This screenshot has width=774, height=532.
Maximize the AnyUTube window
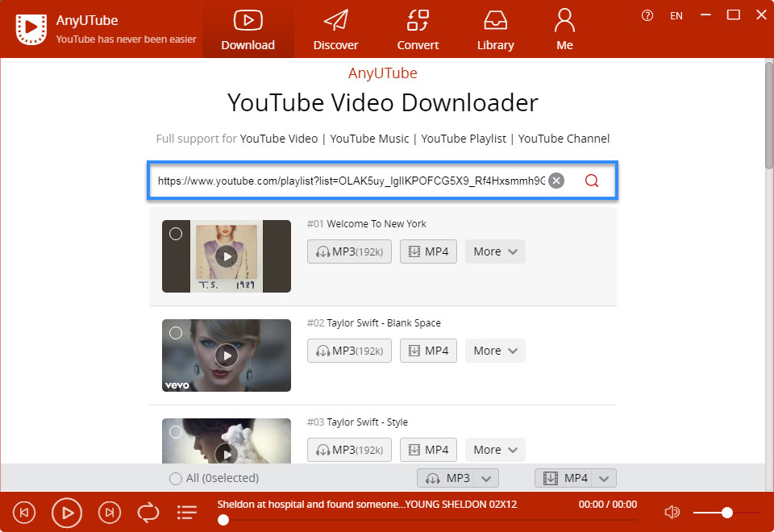(x=734, y=15)
